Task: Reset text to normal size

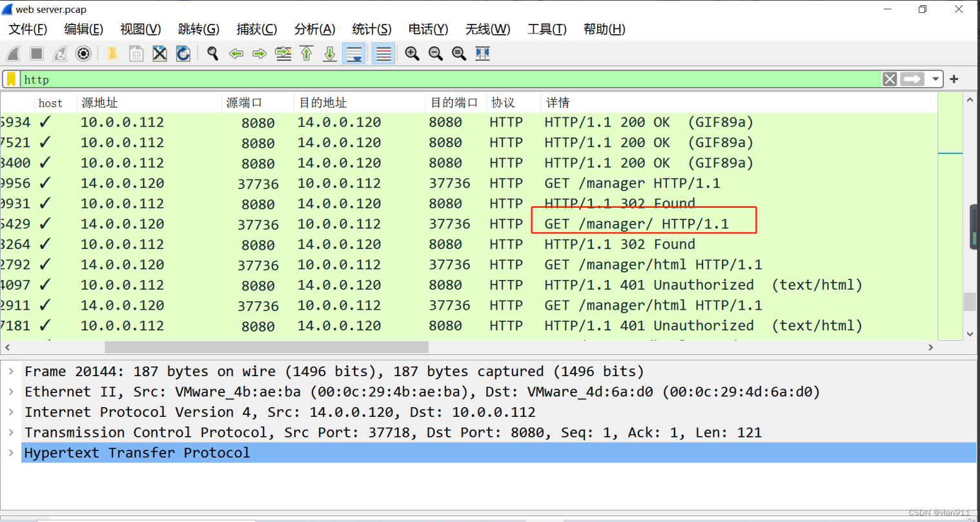Action: tap(459, 54)
